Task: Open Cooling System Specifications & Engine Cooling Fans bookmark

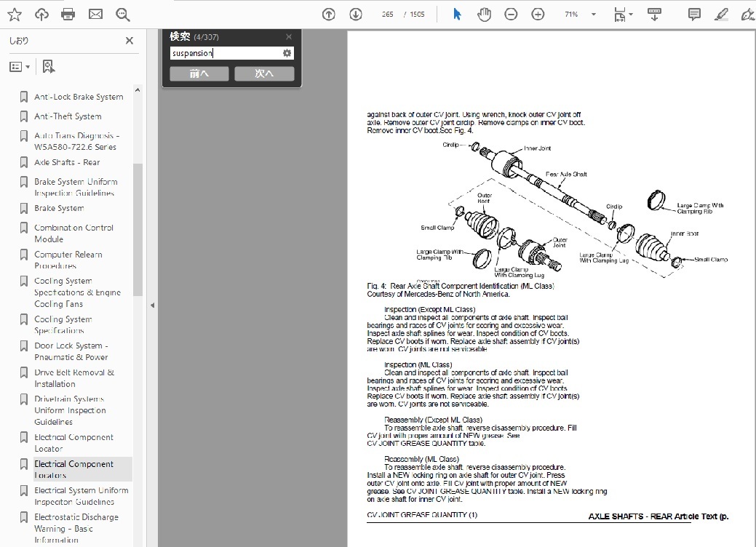Action: click(x=77, y=292)
